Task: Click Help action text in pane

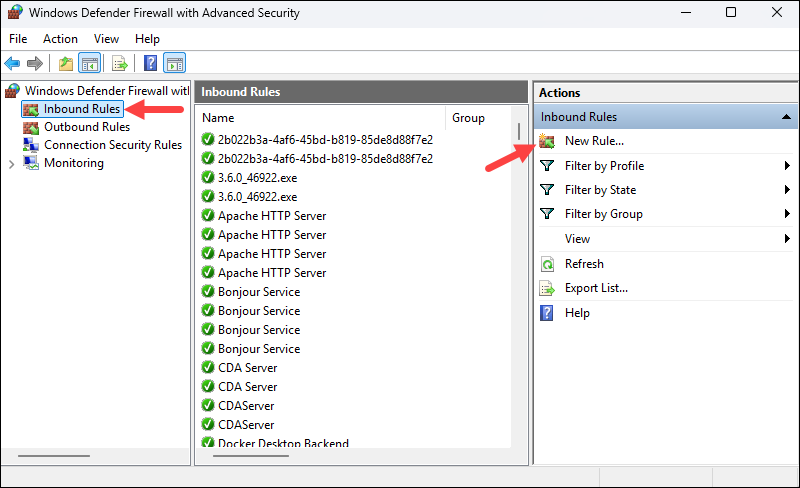Action: (x=577, y=313)
